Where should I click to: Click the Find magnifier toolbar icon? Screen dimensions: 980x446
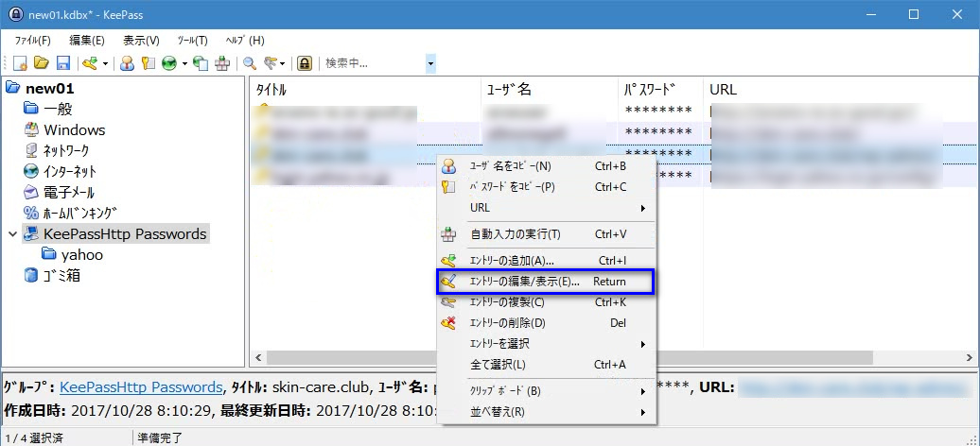click(x=250, y=63)
